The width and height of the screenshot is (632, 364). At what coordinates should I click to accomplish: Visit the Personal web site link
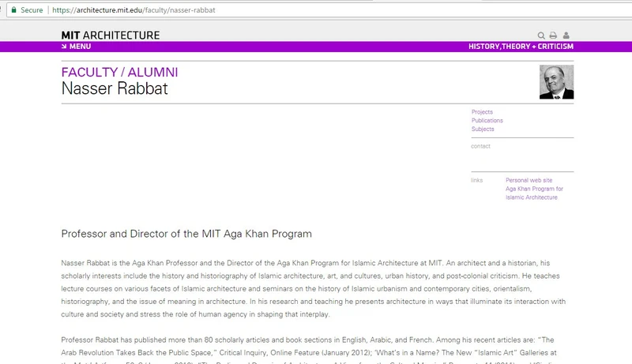coord(529,180)
